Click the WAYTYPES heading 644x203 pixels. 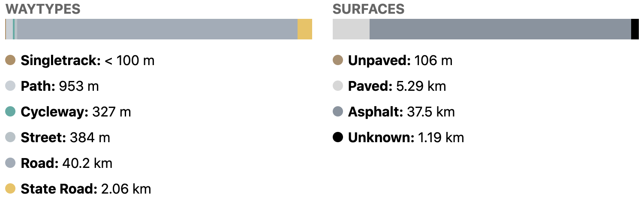tap(43, 9)
